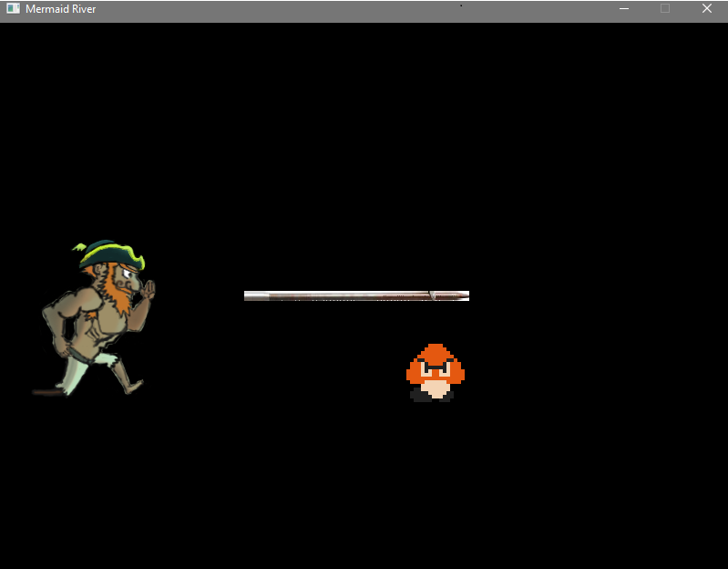The image size is (728, 569).
Task: Click the Mermaid River window icon
Action: 13,9
